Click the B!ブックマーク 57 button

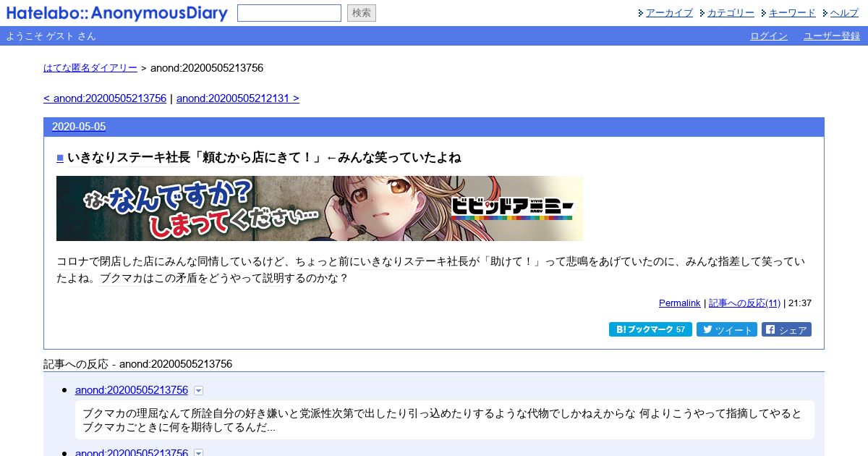click(651, 329)
